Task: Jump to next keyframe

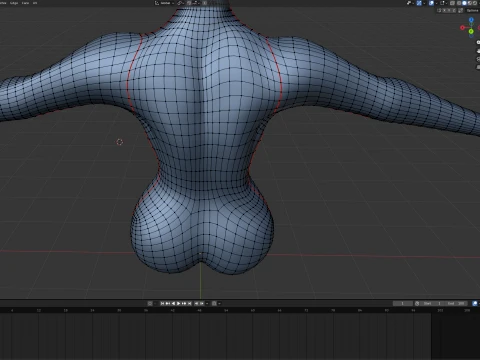Action: click(x=184, y=303)
